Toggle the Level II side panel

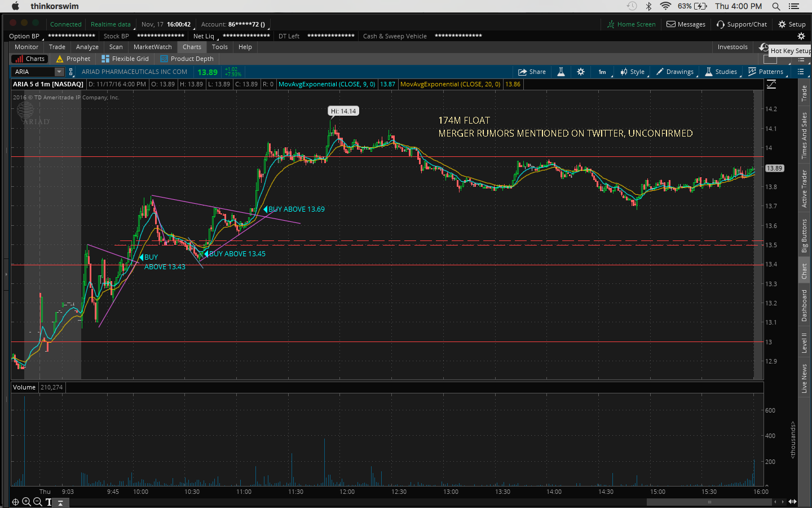[804, 343]
